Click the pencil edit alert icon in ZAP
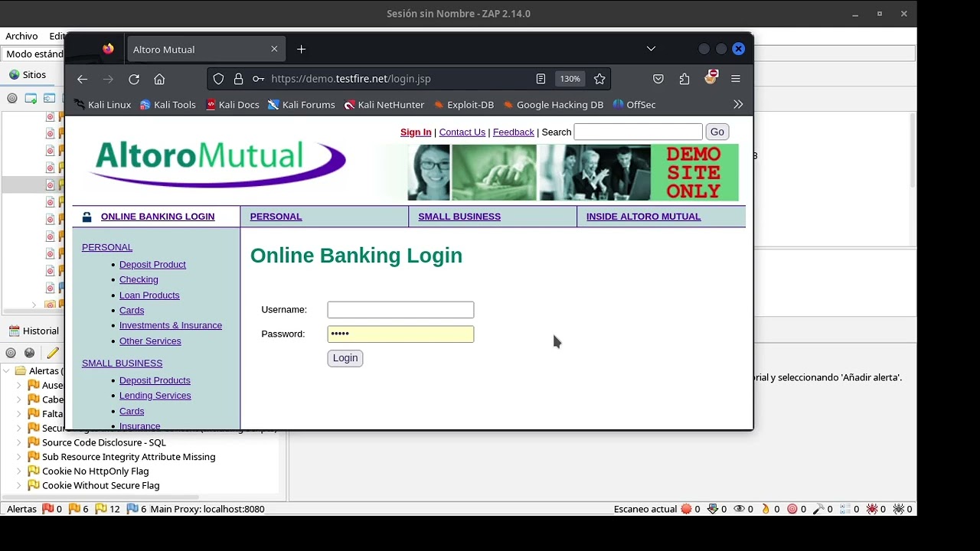 [52, 353]
